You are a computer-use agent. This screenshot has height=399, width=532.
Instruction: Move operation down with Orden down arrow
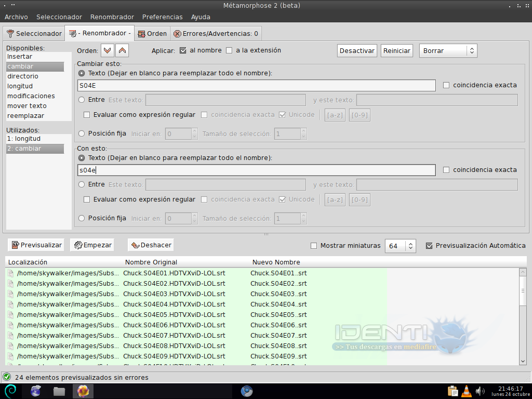108,50
